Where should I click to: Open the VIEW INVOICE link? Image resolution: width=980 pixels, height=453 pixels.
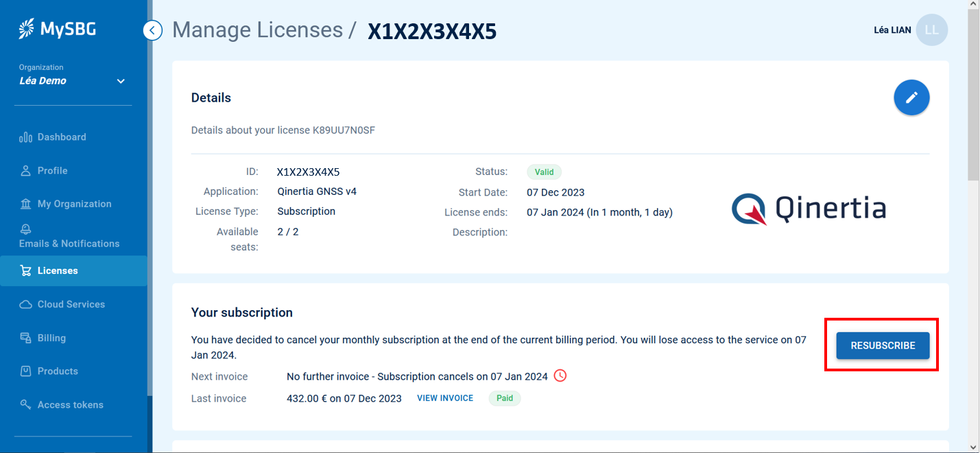[x=445, y=398]
